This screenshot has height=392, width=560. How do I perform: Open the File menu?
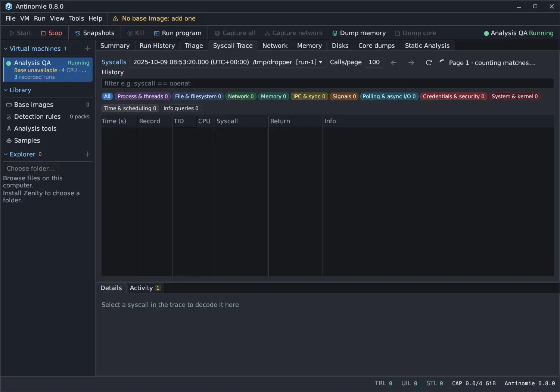(10, 18)
